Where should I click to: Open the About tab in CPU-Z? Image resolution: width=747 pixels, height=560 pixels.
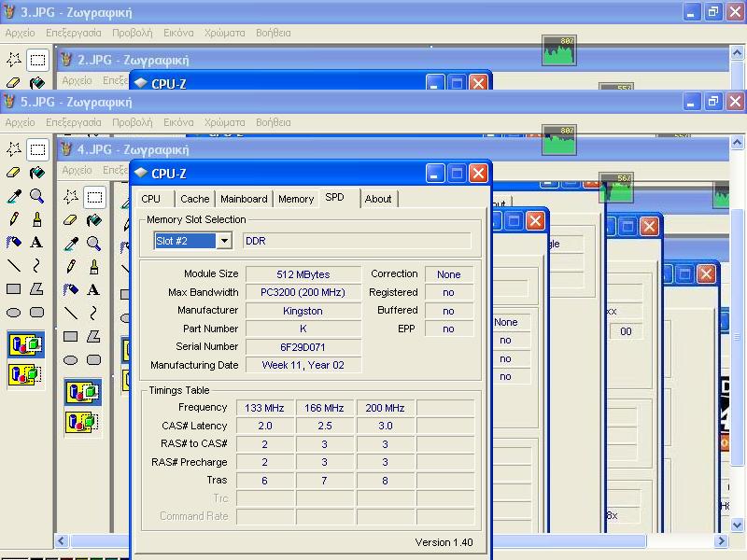(x=378, y=199)
